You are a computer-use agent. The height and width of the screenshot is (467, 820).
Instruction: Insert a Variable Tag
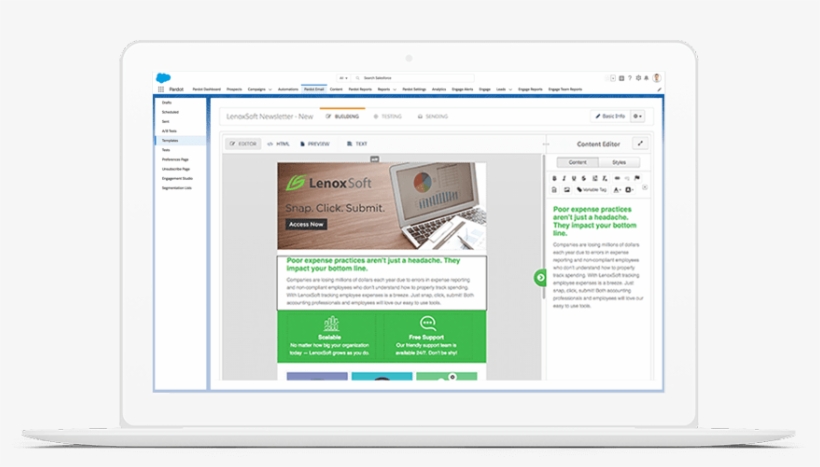point(591,189)
